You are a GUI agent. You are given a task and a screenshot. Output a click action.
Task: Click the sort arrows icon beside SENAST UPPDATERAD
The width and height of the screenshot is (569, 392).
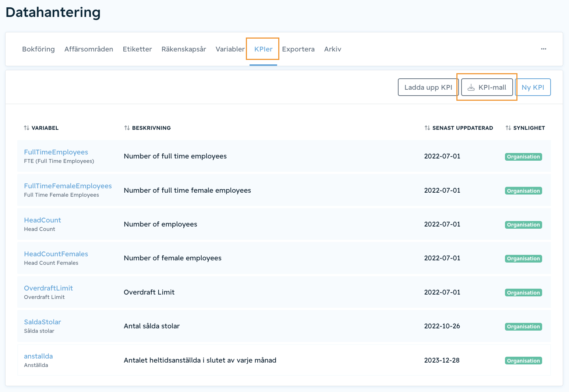click(427, 128)
